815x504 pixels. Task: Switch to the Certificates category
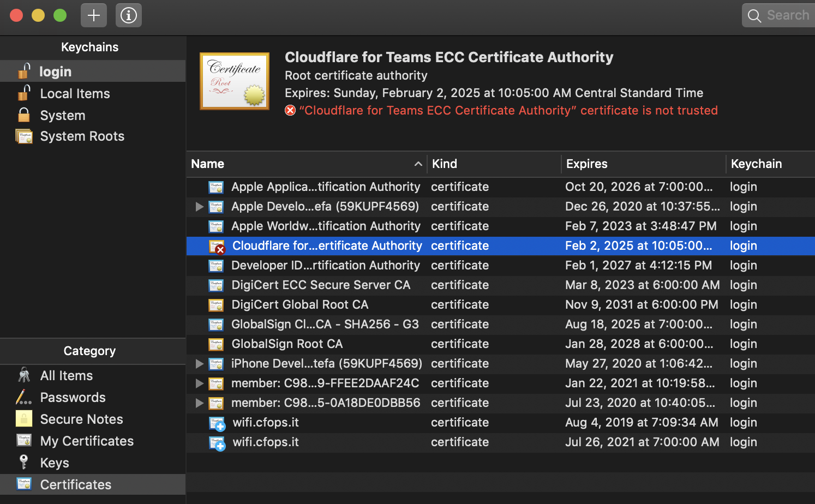click(x=75, y=484)
